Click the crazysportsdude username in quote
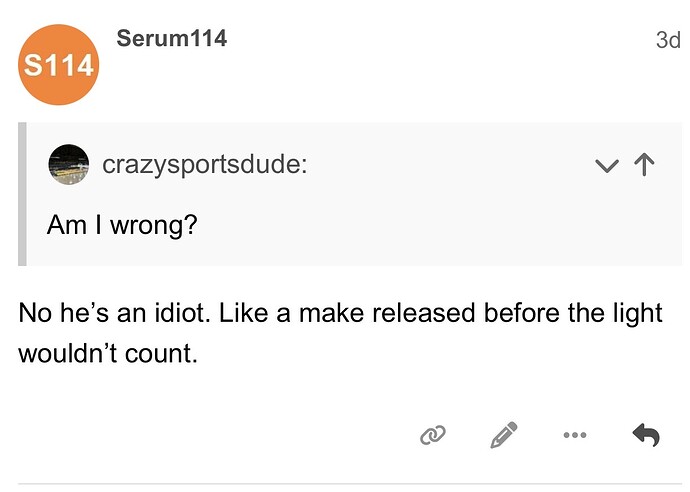 pos(199,165)
